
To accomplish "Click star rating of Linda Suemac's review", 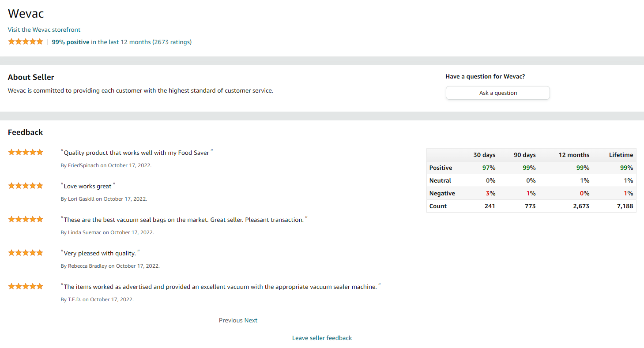I will (x=26, y=220).
